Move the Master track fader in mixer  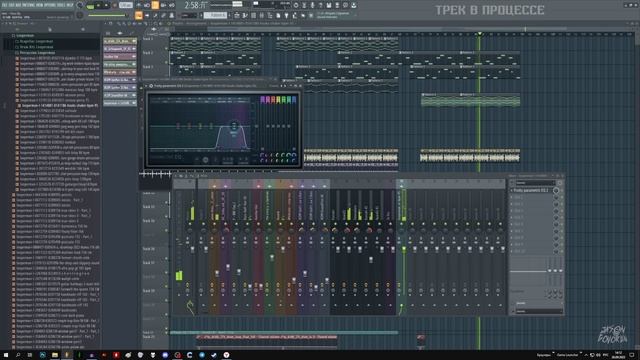pos(192,249)
